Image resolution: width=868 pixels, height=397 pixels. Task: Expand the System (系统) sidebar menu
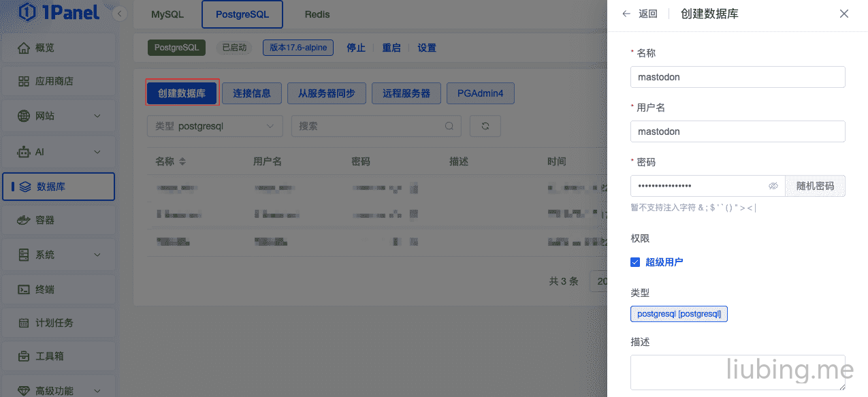point(58,255)
